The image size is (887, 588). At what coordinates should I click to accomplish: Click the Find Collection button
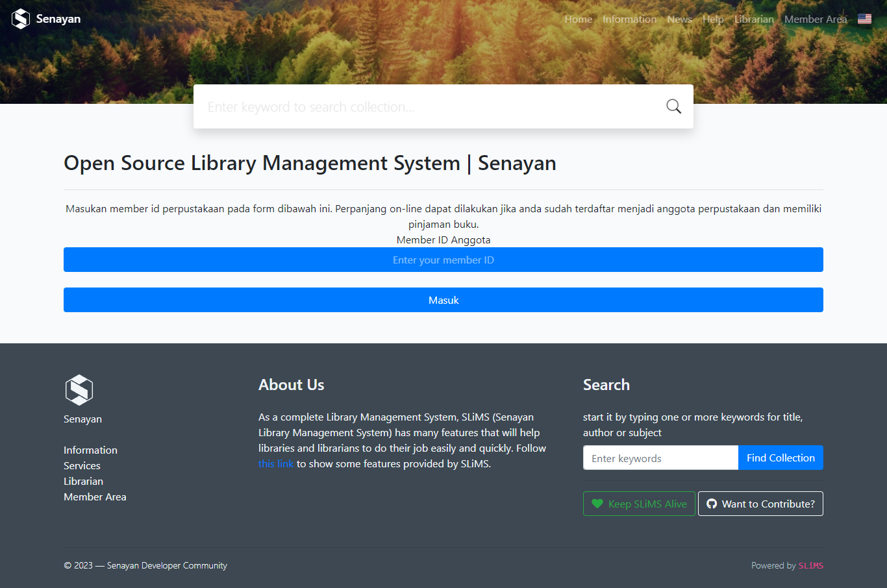781,458
